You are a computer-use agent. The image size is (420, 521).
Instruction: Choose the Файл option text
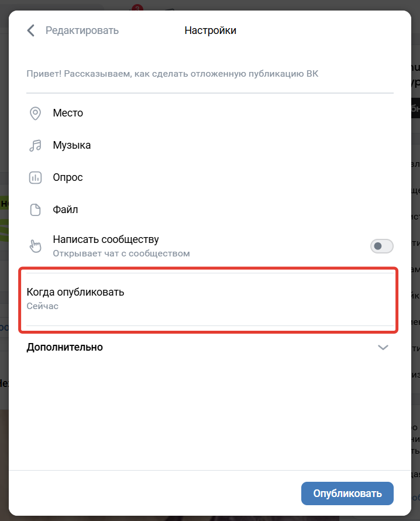click(66, 210)
